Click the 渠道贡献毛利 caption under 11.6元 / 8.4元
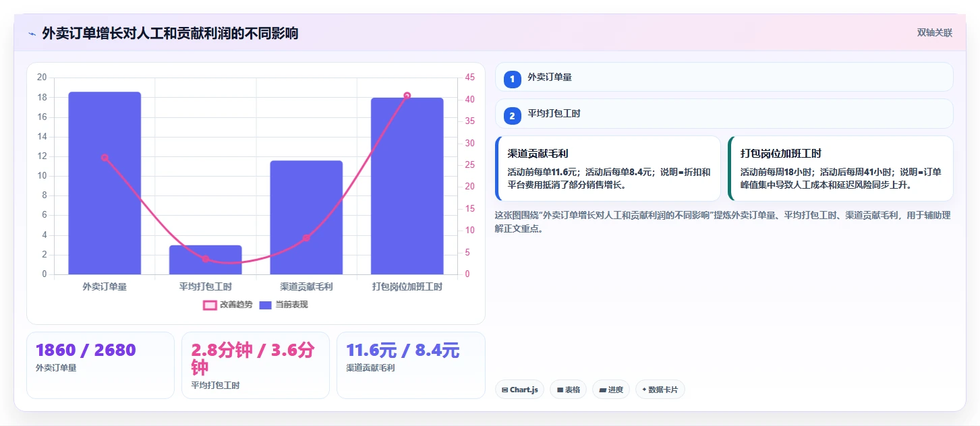Viewport: 980px width, 426px height. (370, 368)
